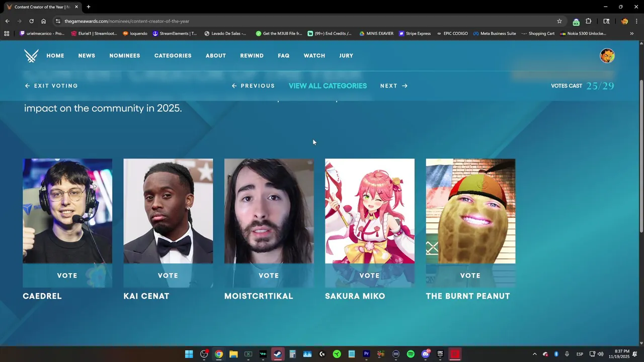Go to the PREVIOUS category
This screenshot has height=362, width=644.
click(253, 86)
